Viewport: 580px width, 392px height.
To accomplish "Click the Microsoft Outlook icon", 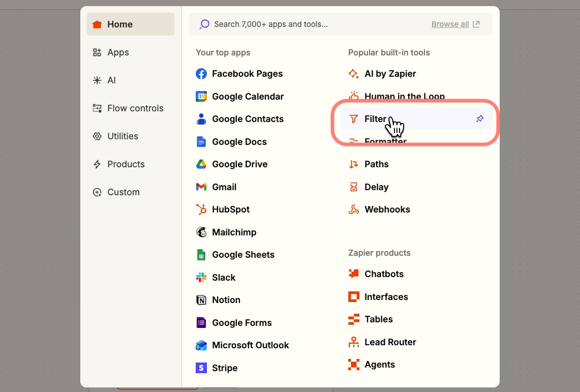I will 201,345.
